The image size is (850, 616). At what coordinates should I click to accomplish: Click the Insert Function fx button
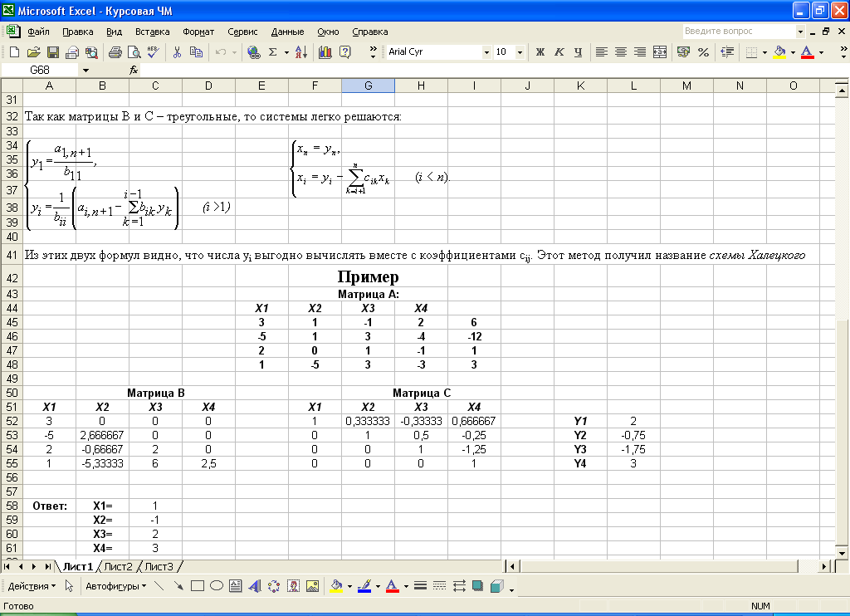(134, 70)
